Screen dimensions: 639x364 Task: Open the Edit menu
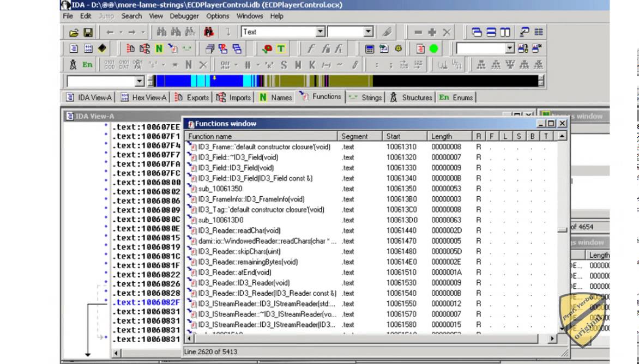pos(86,16)
